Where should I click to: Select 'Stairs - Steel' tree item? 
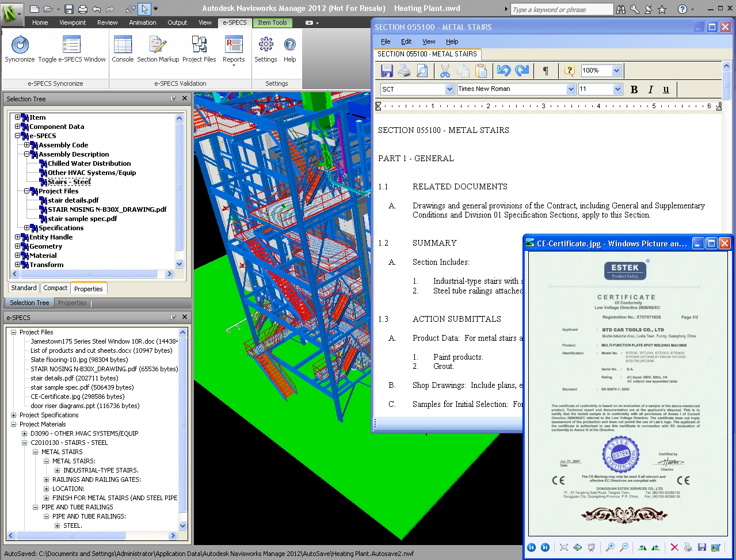point(69,182)
